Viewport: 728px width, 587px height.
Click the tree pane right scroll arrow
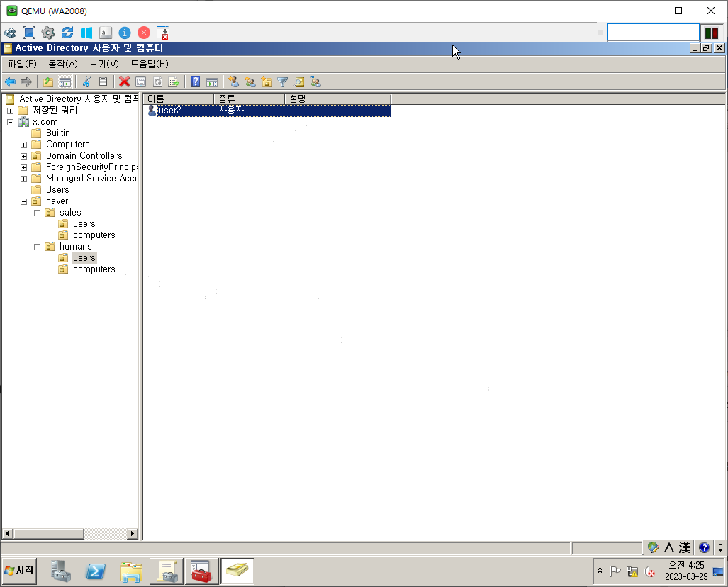133,534
